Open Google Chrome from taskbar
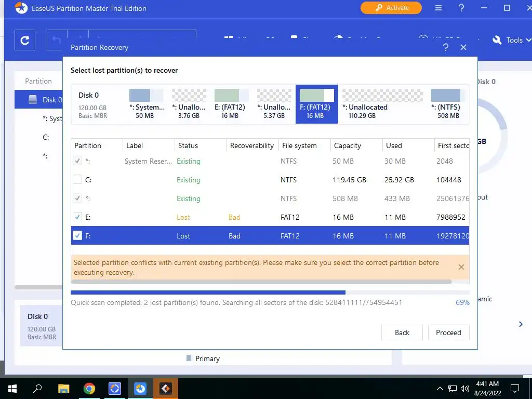Image resolution: width=532 pixels, height=399 pixels. (x=89, y=389)
